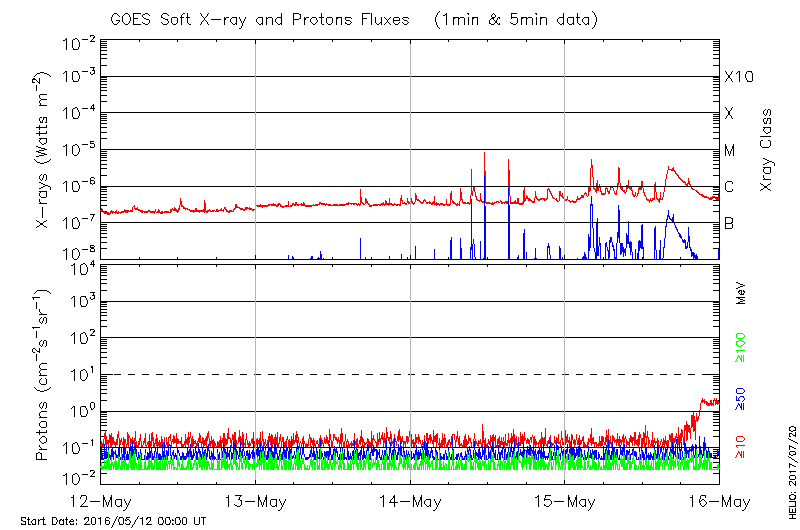Click the red ≥10 MeV legend label

coord(741,447)
